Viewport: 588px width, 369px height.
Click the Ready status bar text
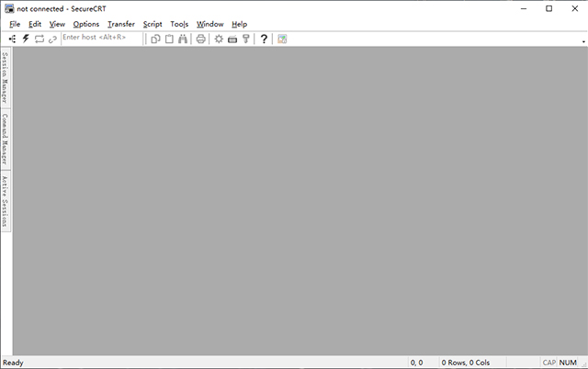click(13, 363)
